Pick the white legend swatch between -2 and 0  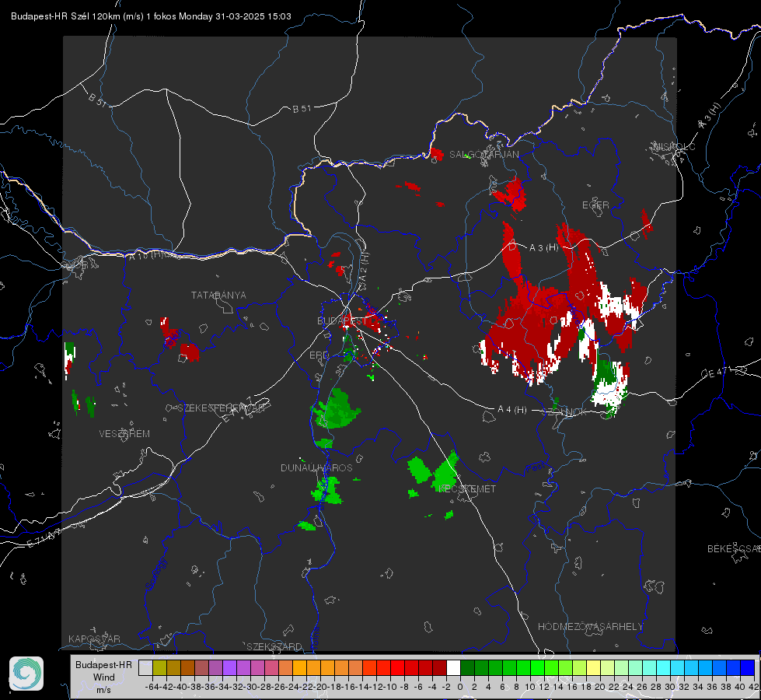click(x=453, y=667)
